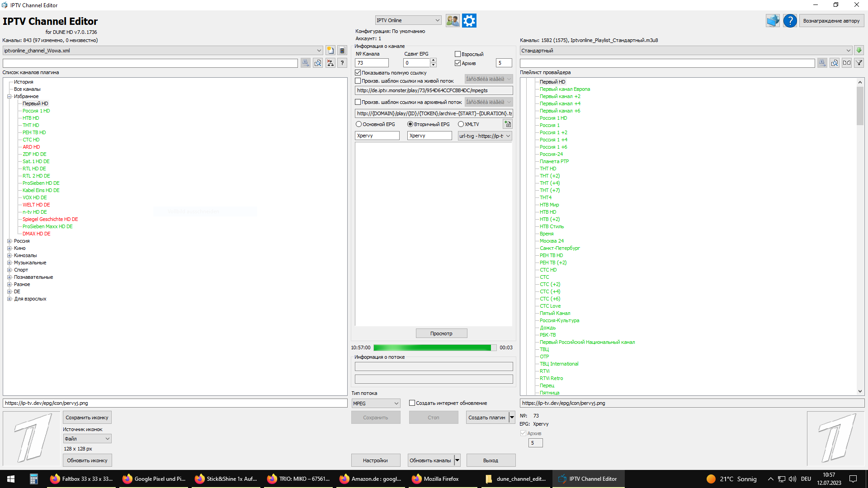Open the notification center icon

[853, 479]
